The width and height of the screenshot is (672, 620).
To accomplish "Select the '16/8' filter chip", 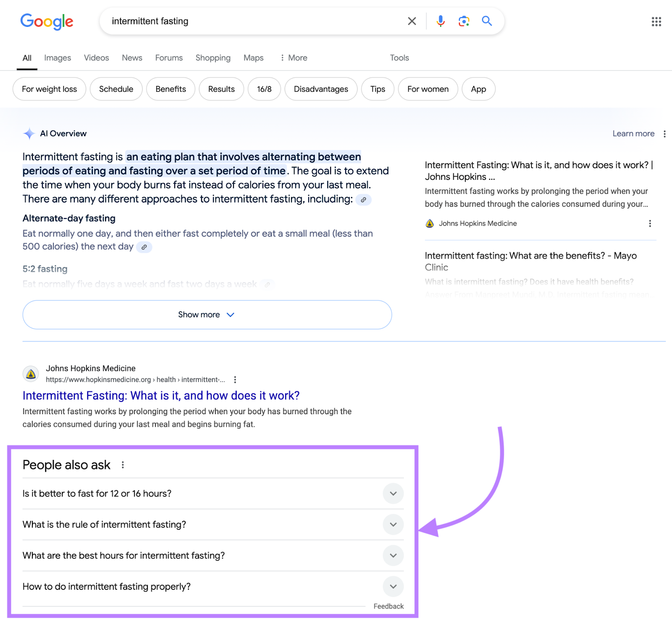I will pyautogui.click(x=264, y=89).
